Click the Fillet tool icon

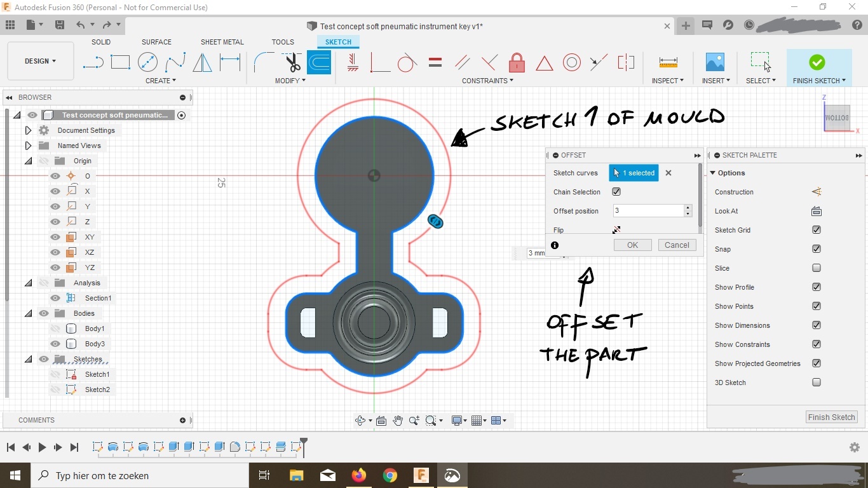tap(263, 62)
